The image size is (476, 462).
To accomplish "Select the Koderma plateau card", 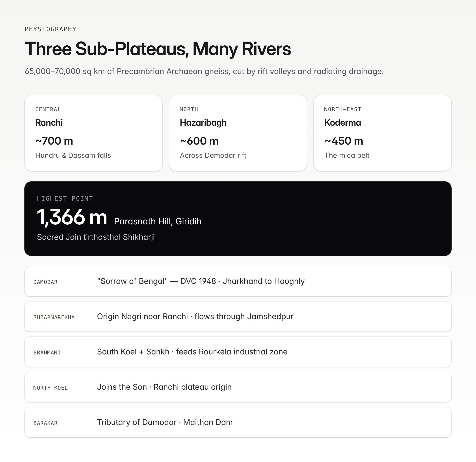I will pos(383,133).
